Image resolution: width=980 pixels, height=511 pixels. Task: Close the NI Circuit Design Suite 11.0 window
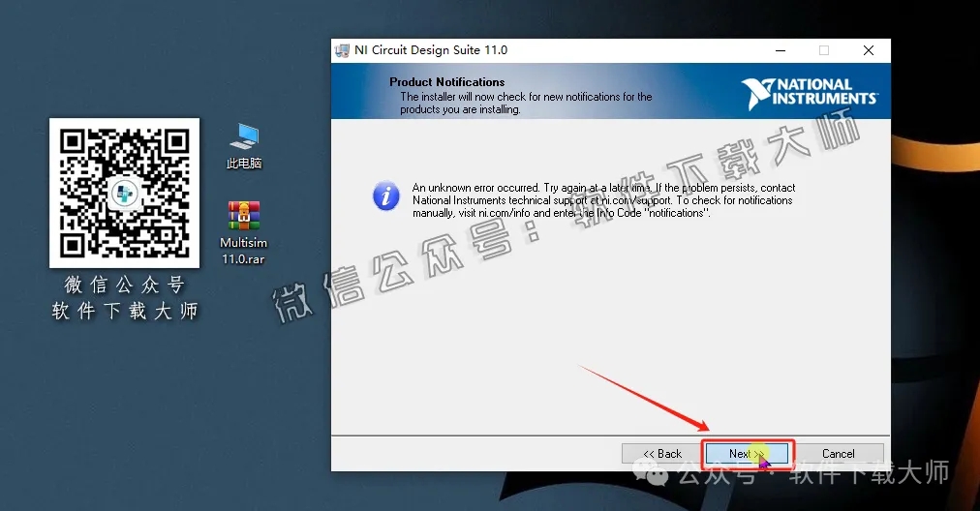click(x=868, y=50)
